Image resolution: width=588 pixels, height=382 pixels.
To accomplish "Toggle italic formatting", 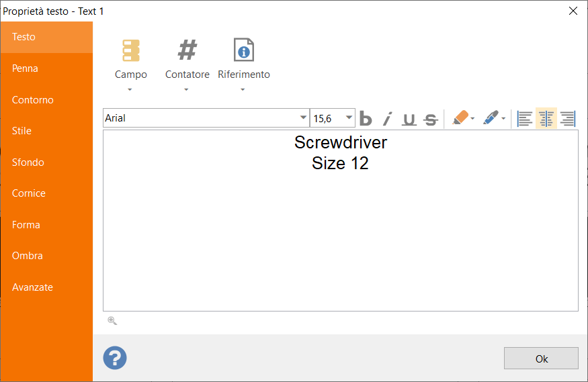I will (x=387, y=119).
